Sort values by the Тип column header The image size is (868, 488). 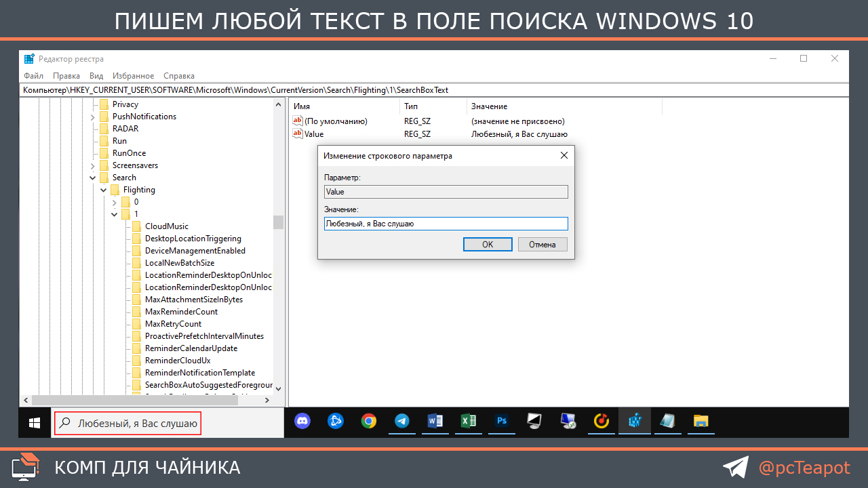click(x=434, y=106)
